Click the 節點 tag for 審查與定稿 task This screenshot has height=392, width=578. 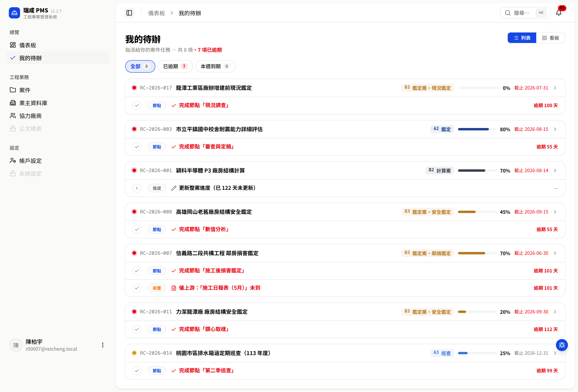coord(157,147)
